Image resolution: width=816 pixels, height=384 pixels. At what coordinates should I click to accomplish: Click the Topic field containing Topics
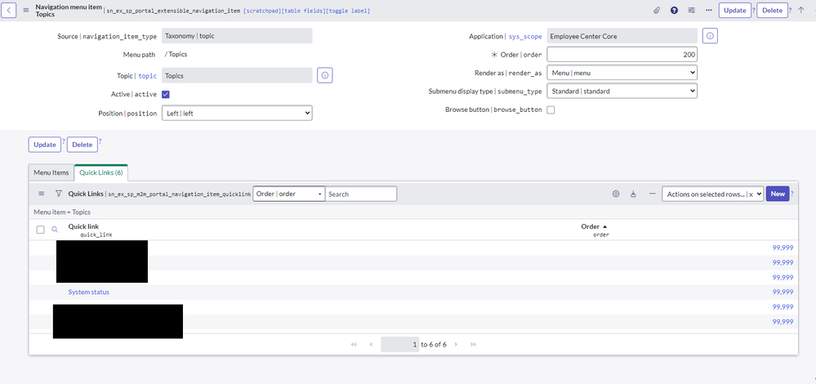tap(237, 75)
